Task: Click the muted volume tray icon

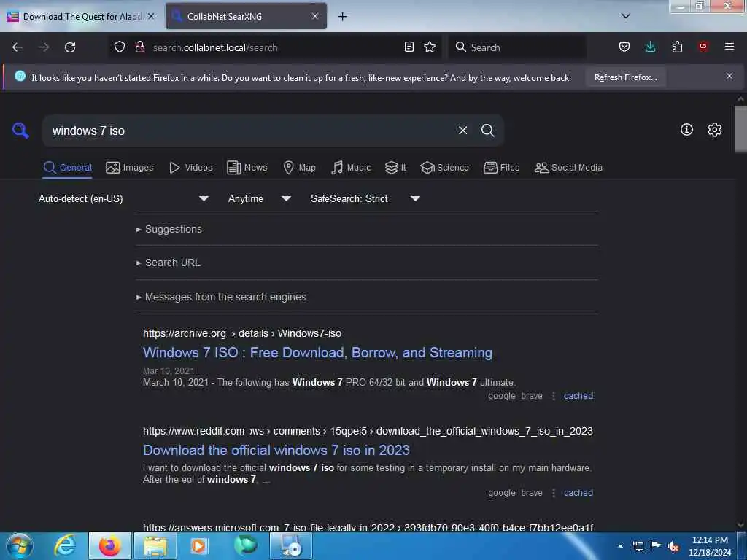Action: (673, 546)
